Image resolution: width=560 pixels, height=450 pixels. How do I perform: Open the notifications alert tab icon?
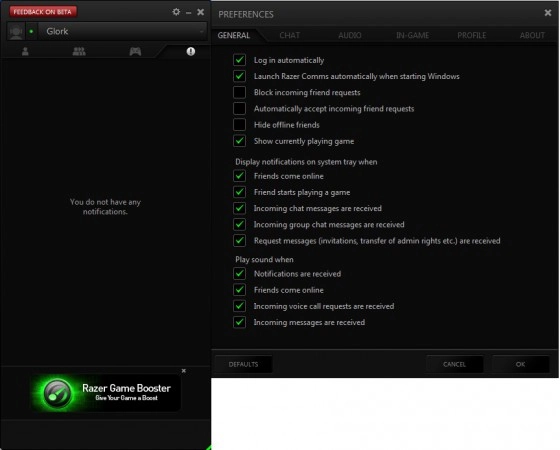[x=191, y=51]
